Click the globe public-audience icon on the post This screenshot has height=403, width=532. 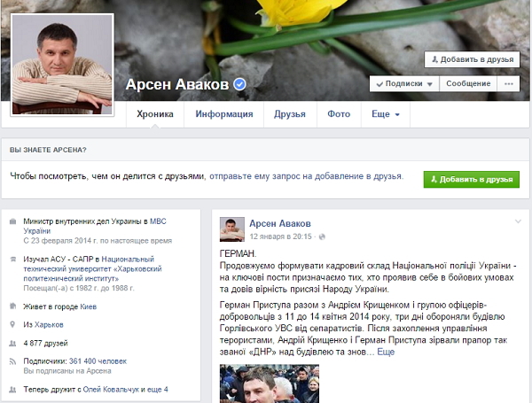coord(322,236)
